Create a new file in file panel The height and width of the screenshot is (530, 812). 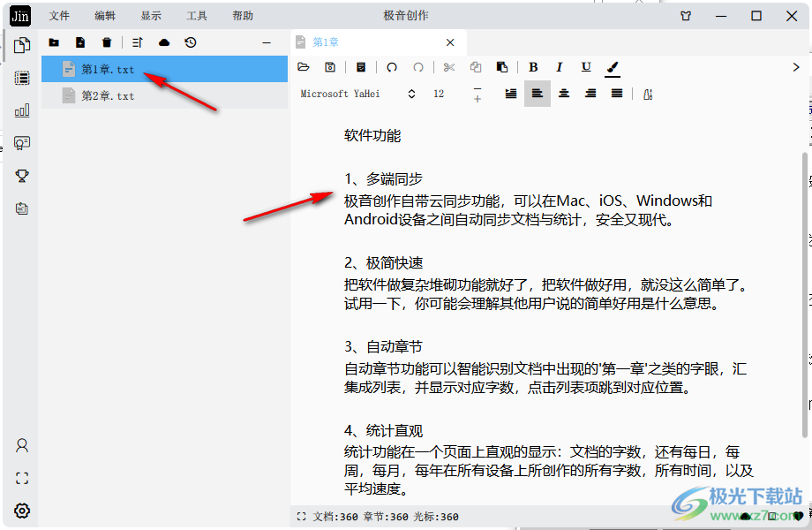coord(80,42)
